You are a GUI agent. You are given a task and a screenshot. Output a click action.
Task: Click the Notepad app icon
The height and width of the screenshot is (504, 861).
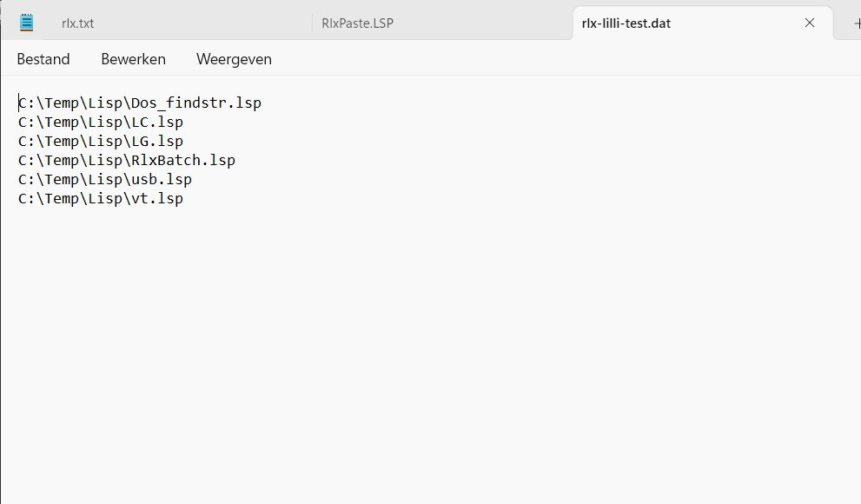tap(26, 23)
